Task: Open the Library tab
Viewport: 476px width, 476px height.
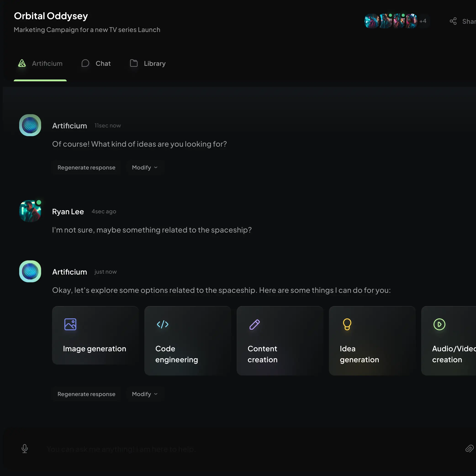Action: [148, 63]
